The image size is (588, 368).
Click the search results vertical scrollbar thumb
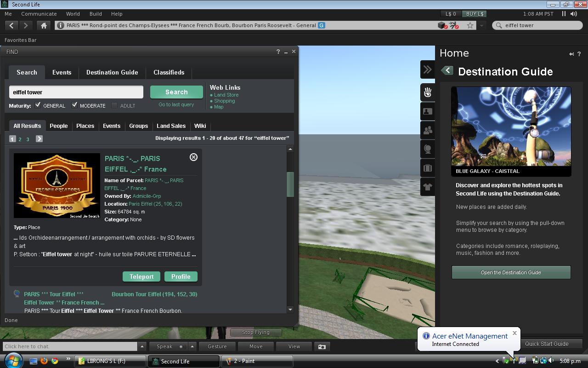290,184
